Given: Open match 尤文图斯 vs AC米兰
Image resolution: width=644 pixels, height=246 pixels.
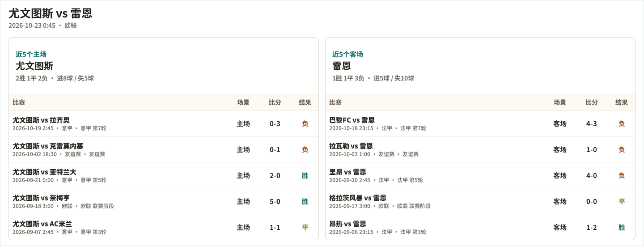Looking at the screenshot, I should click(164, 227).
